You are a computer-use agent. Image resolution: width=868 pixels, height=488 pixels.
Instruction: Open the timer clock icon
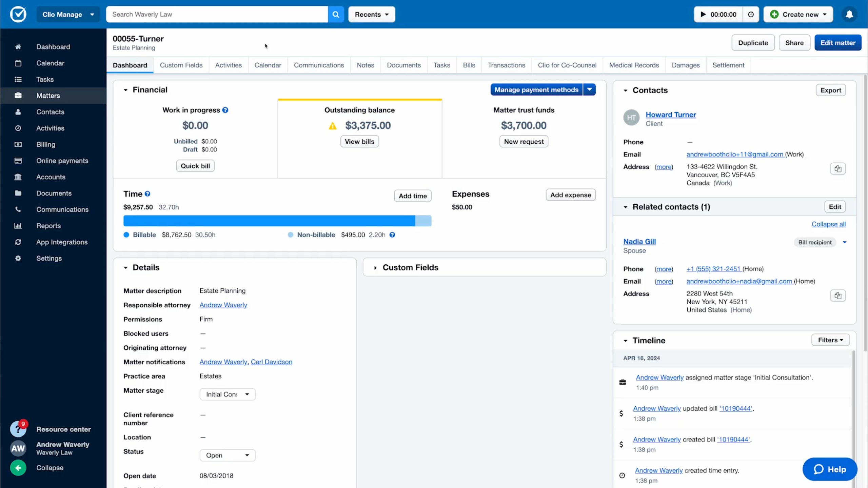pos(751,14)
